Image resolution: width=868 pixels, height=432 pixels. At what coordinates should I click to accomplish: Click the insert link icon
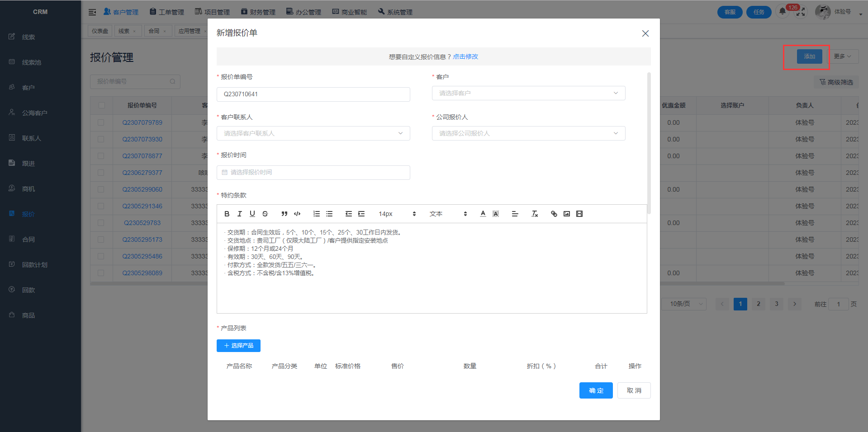[554, 214]
